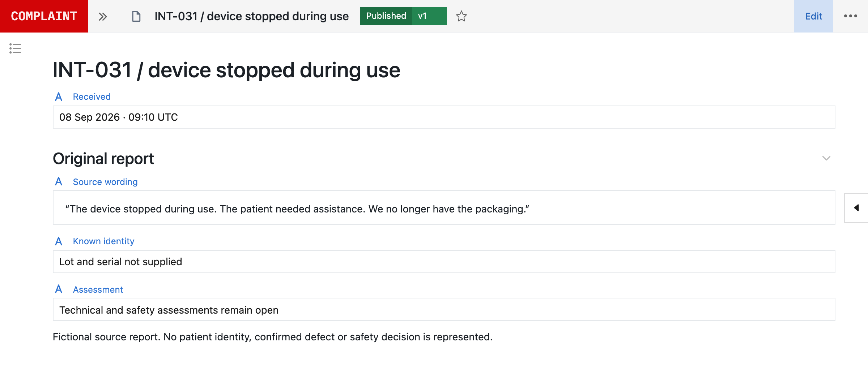Click the header title INT-031 breadcrumb
This screenshot has height=383, width=868.
pyautogui.click(x=251, y=16)
